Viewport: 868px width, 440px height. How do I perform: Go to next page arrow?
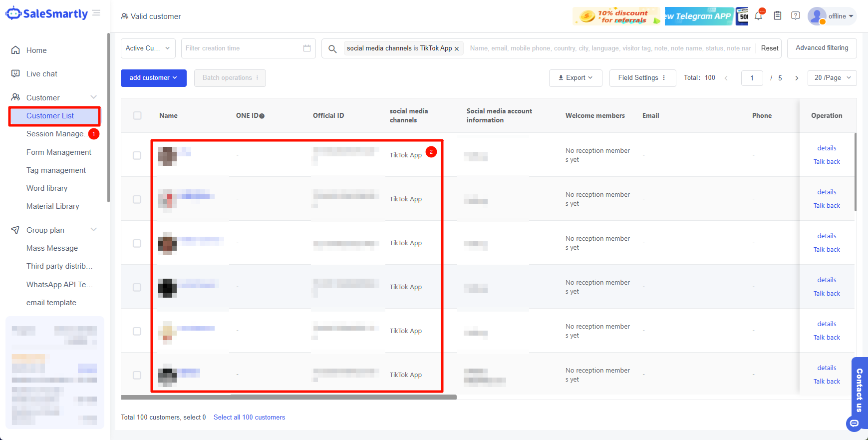point(797,78)
